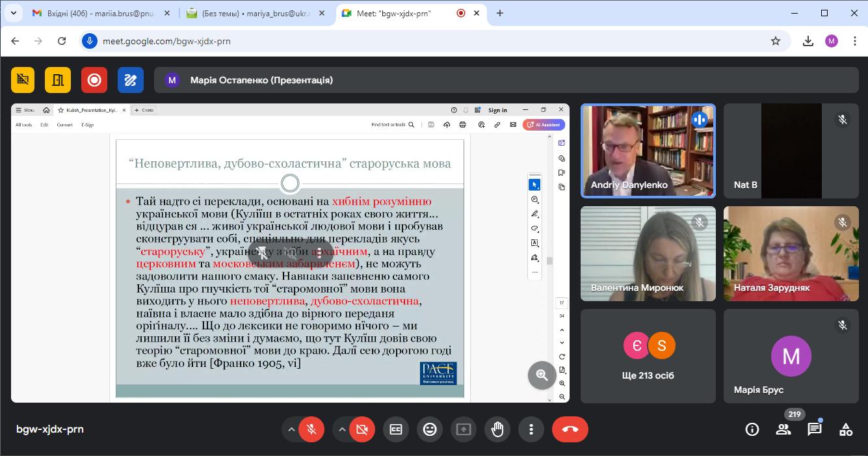
Task: Toggle the camera on or off
Action: coord(362,429)
